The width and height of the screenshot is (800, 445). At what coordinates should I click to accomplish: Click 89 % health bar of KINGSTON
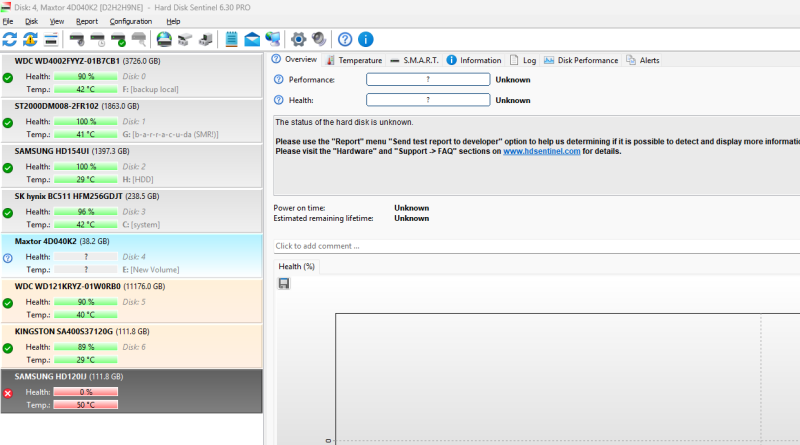[x=86, y=347]
